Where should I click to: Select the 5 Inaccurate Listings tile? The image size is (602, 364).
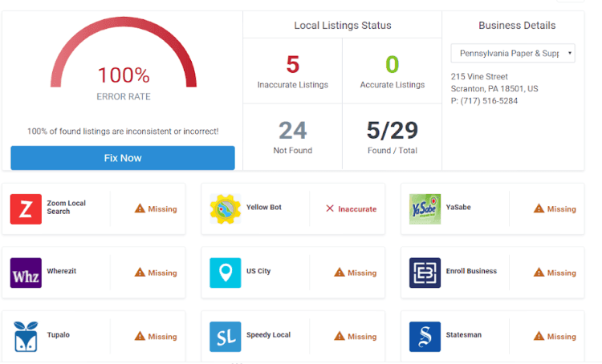pyautogui.click(x=292, y=71)
